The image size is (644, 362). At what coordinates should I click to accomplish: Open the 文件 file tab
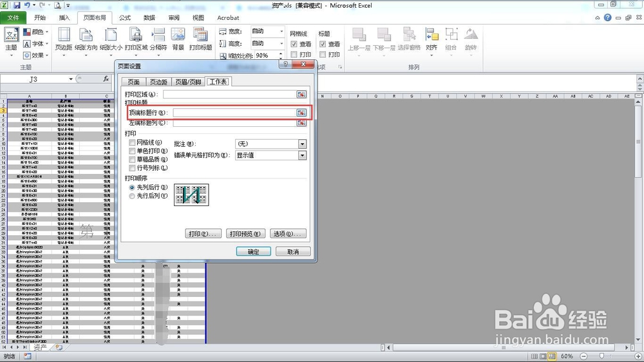pos(13,17)
